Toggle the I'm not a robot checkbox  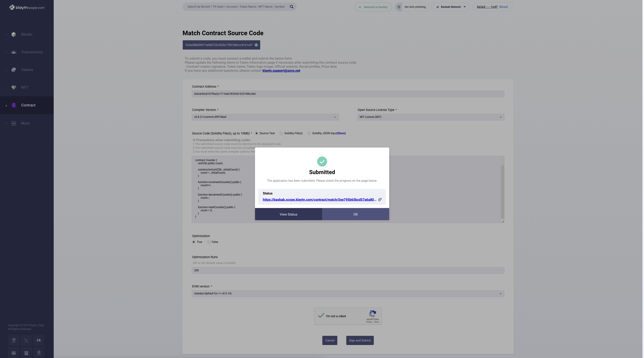321,316
